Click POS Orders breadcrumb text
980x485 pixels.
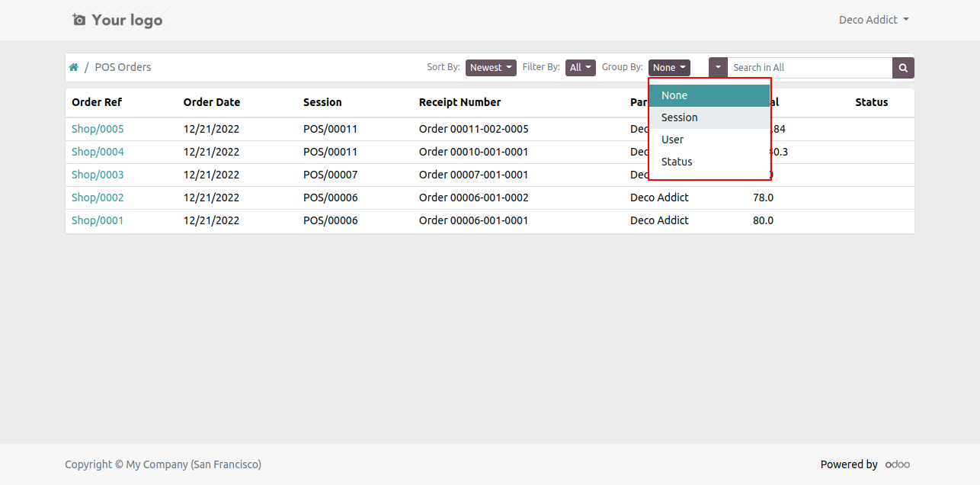[123, 67]
